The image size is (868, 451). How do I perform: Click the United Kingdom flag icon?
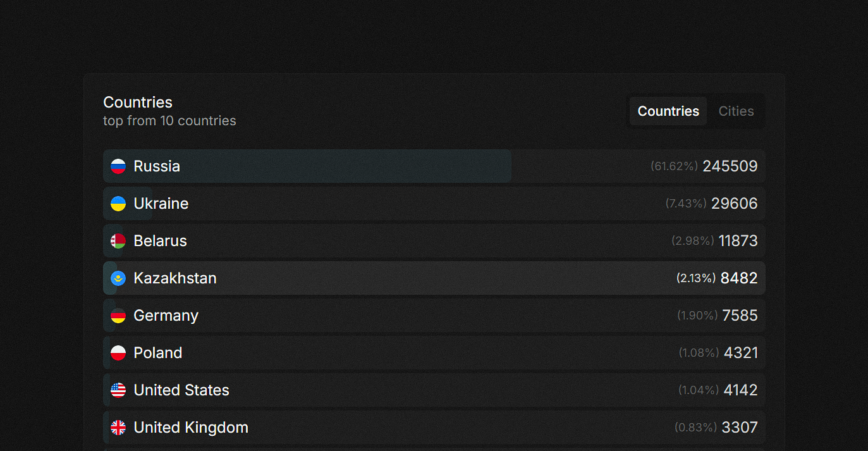point(118,428)
